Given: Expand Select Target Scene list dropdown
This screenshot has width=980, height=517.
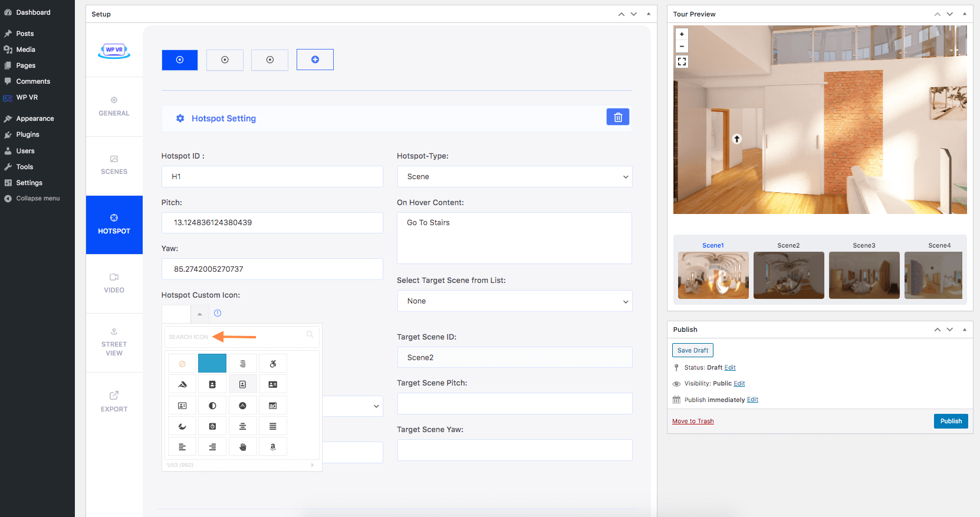Looking at the screenshot, I should [x=514, y=301].
